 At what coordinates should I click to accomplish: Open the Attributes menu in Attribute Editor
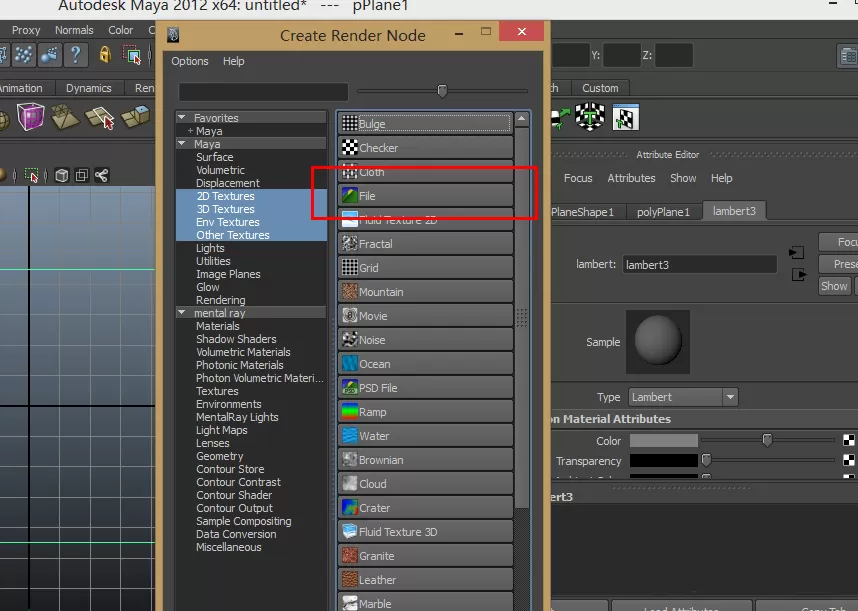(x=631, y=178)
